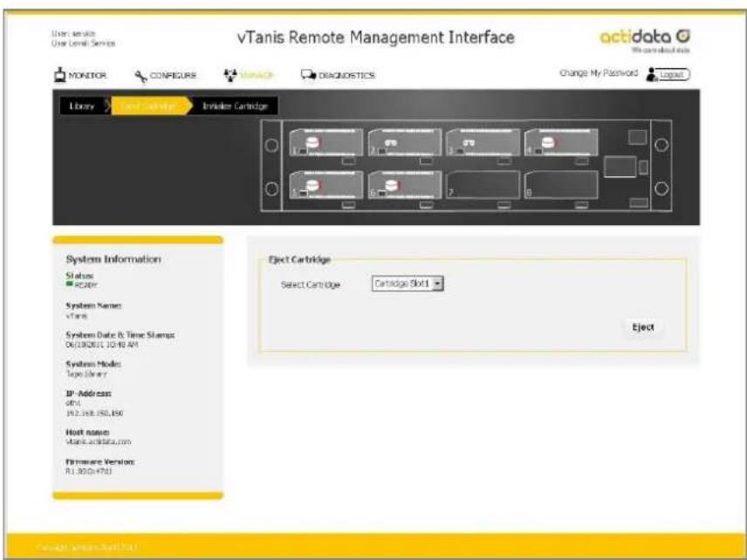Click the 'IP-Address:' label

click(x=88, y=393)
